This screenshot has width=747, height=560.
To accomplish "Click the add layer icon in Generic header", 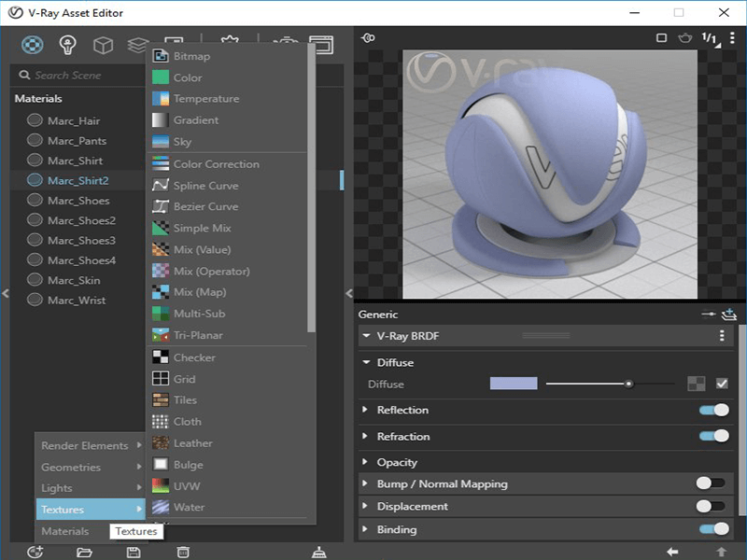I will point(729,315).
